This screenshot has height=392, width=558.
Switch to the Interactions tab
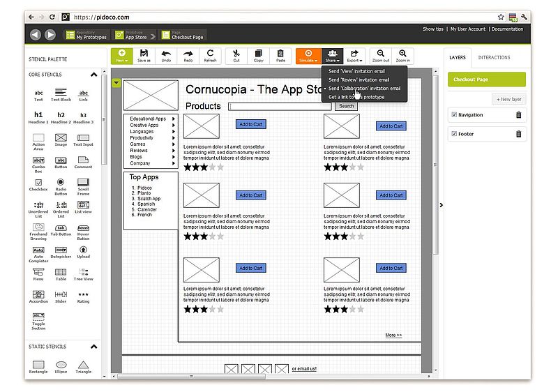(494, 57)
